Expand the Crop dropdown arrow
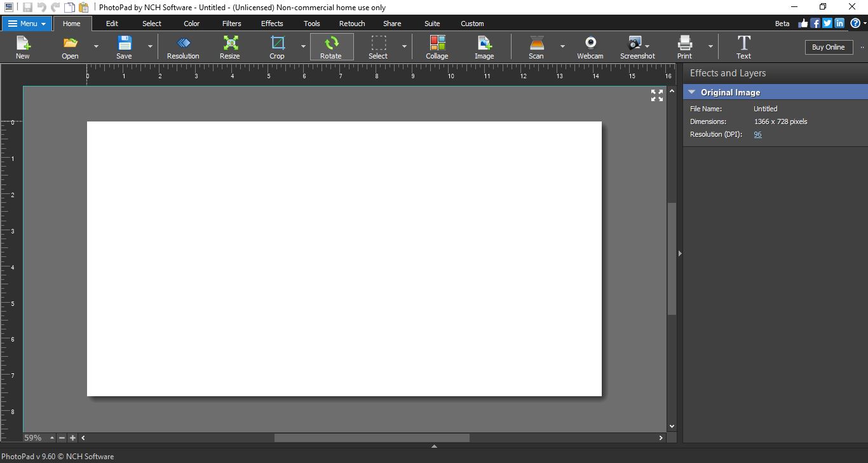Screen dimensions: 868x463 pos(303,46)
